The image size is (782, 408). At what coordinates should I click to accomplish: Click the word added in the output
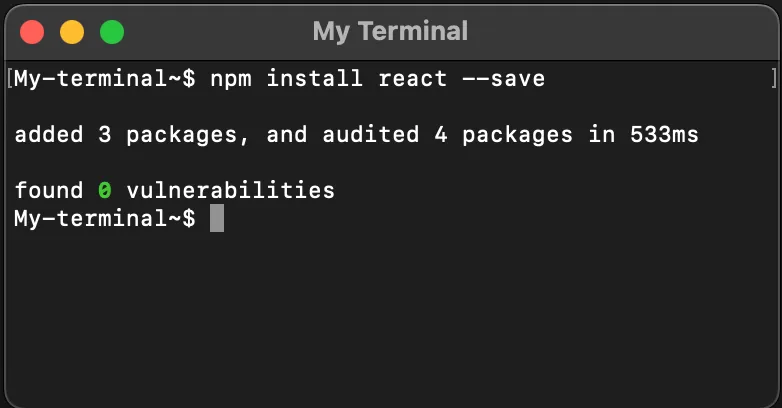tap(49, 134)
